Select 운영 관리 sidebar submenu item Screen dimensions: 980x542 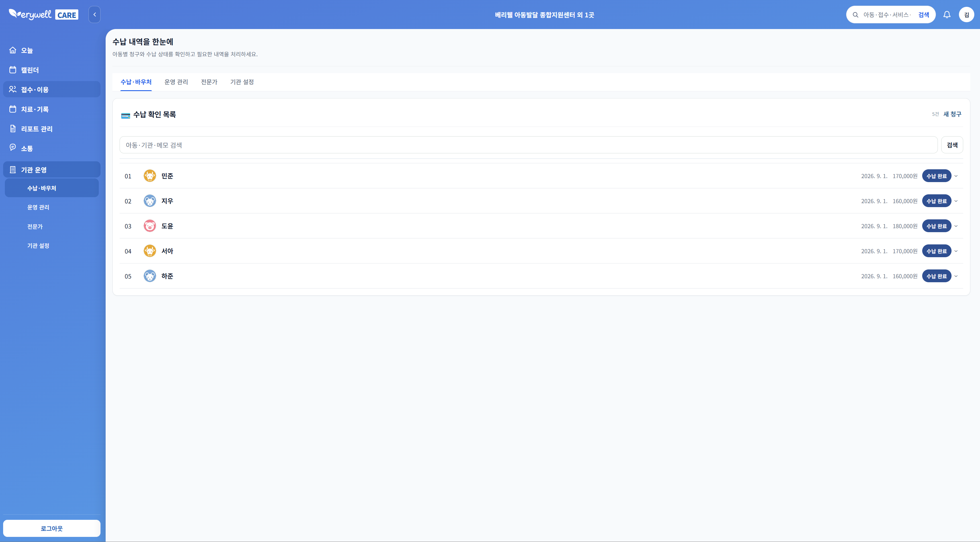pos(52,207)
